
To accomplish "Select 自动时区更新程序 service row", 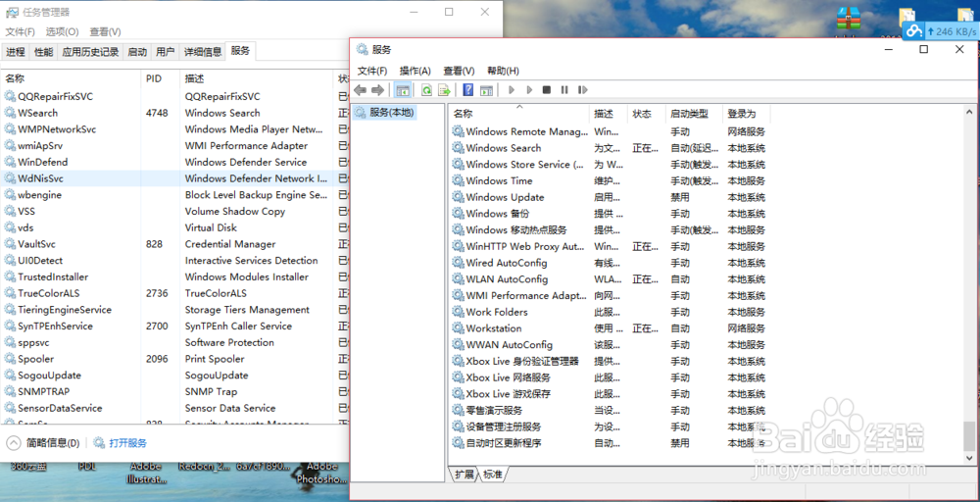I will click(x=610, y=443).
